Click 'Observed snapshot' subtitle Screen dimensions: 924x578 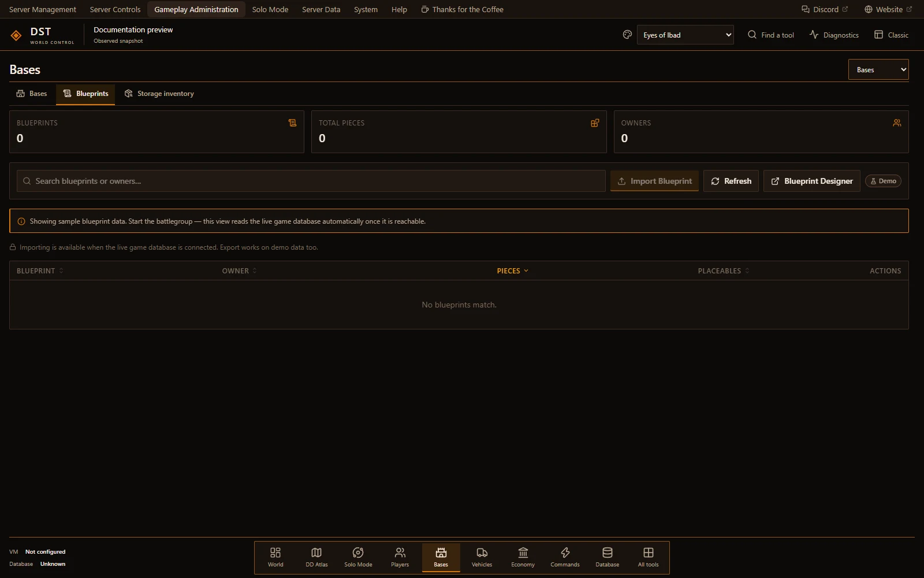pyautogui.click(x=118, y=41)
